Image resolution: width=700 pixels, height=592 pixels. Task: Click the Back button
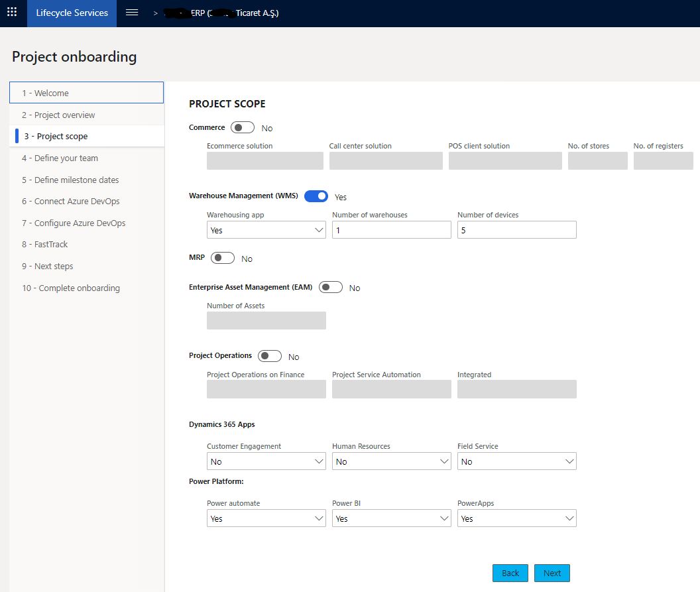(x=510, y=573)
